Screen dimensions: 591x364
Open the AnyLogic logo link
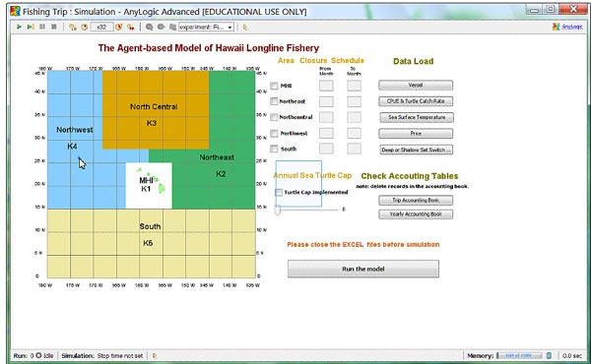pos(567,27)
